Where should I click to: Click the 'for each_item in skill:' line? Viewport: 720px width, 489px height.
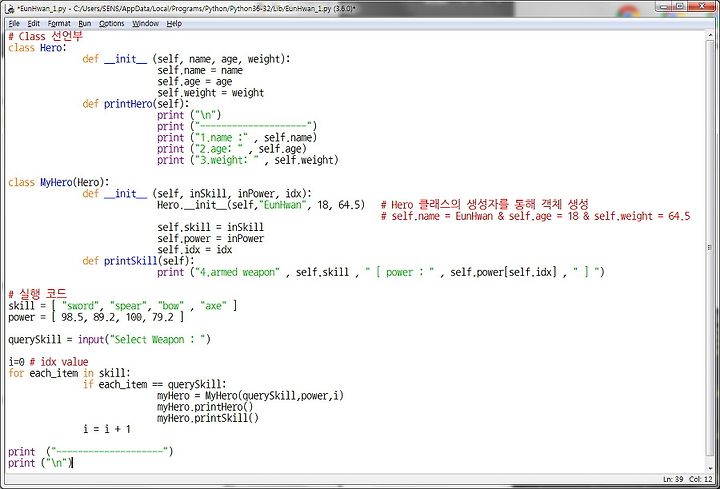tap(69, 373)
